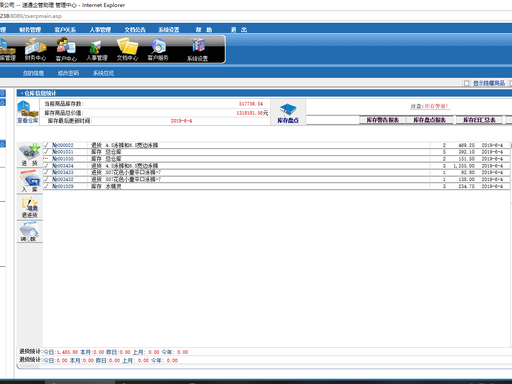Open the 客户中心 toolbar icon

point(66,49)
